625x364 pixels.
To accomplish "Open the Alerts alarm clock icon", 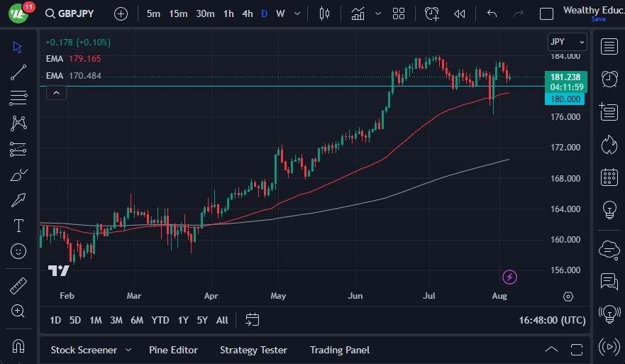I will [609, 79].
